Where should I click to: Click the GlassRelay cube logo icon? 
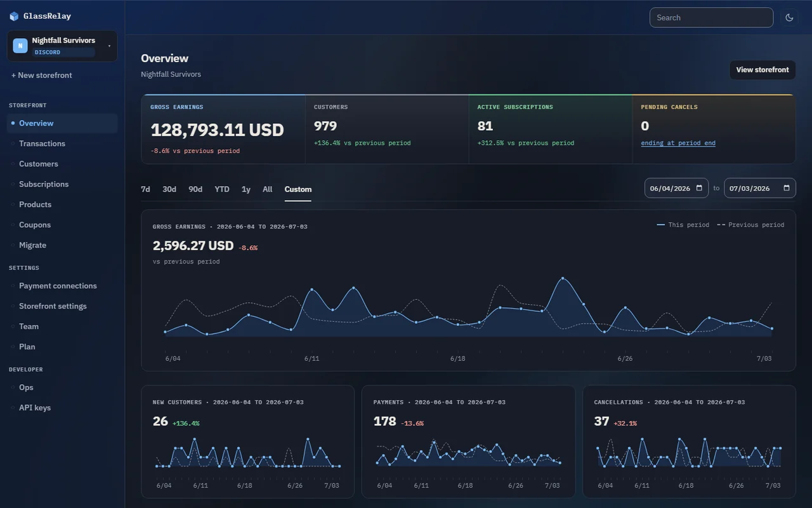click(x=14, y=17)
